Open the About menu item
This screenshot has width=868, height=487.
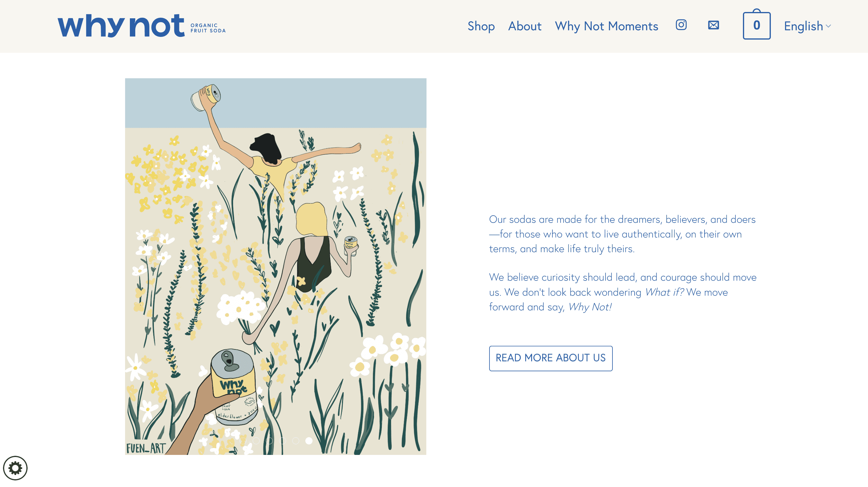[x=525, y=26]
